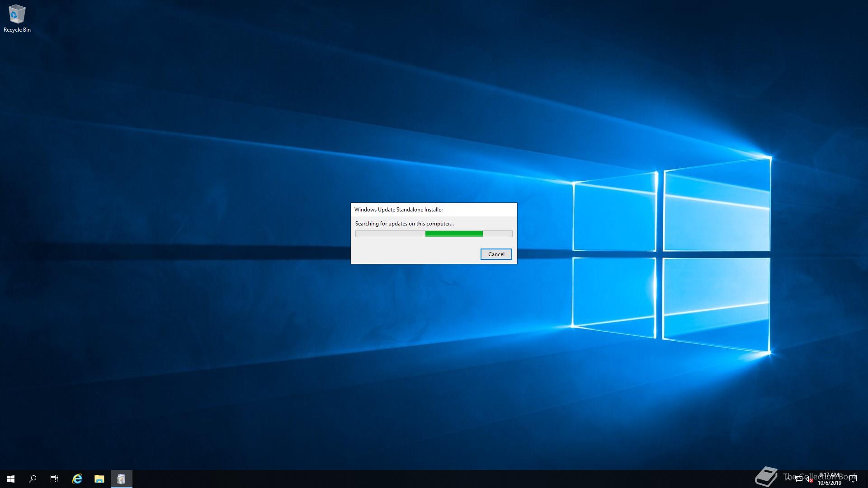Screen dimensions: 868x488
Task: Open the Windows Start menu
Action: coord(11,479)
